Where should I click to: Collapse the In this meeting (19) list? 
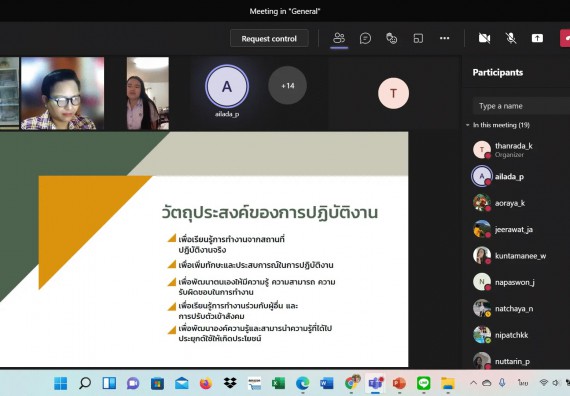coord(467,125)
